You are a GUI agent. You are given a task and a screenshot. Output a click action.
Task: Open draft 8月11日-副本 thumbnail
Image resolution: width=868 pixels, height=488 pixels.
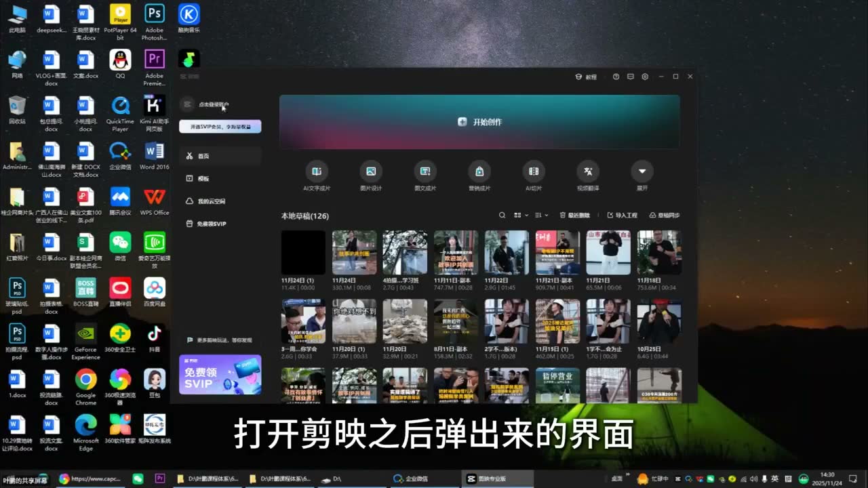point(456,321)
